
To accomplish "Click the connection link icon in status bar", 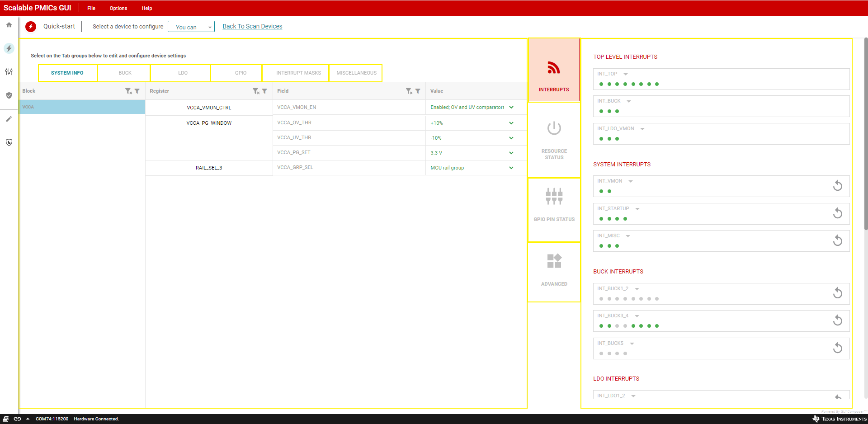I will pyautogui.click(x=17, y=419).
